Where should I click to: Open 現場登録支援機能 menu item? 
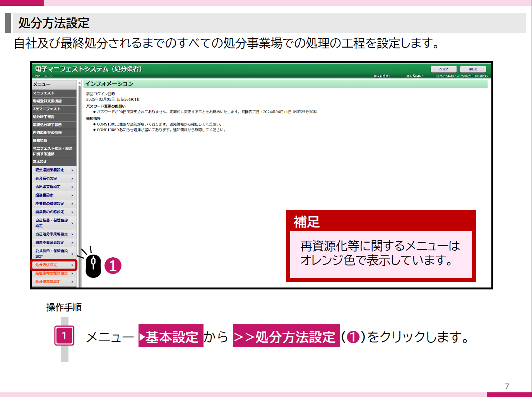coord(54,101)
